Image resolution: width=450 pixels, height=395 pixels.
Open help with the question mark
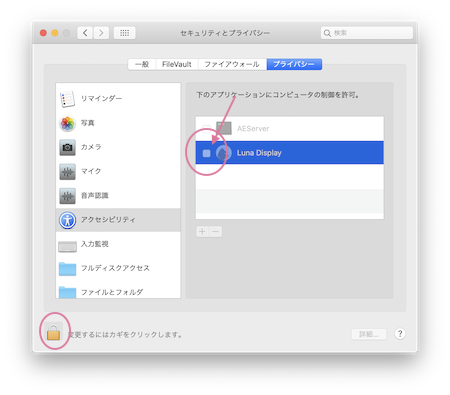click(x=400, y=334)
